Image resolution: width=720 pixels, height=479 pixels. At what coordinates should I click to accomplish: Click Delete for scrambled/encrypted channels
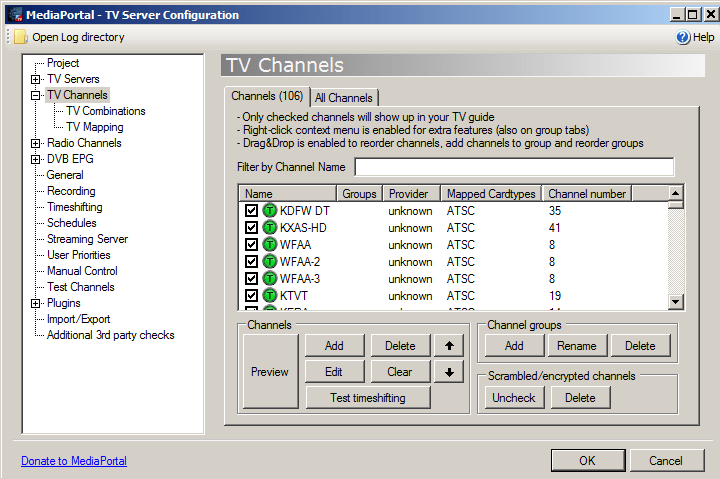point(580,398)
